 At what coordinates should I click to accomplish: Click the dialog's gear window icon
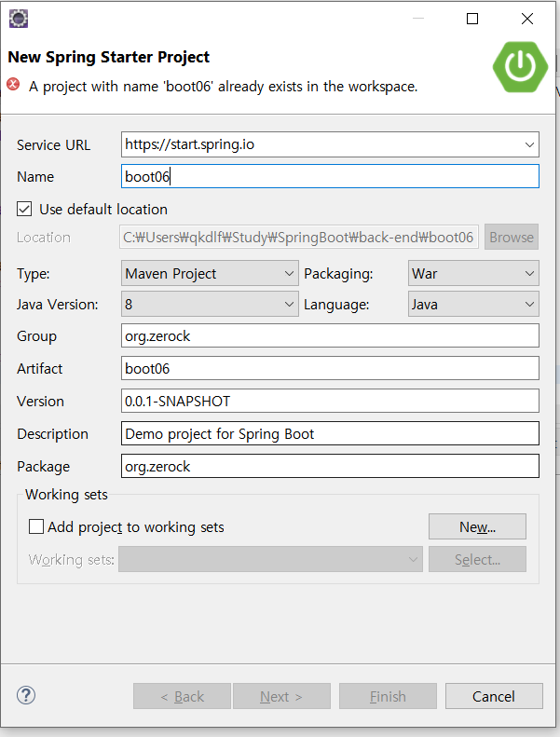tap(19, 19)
